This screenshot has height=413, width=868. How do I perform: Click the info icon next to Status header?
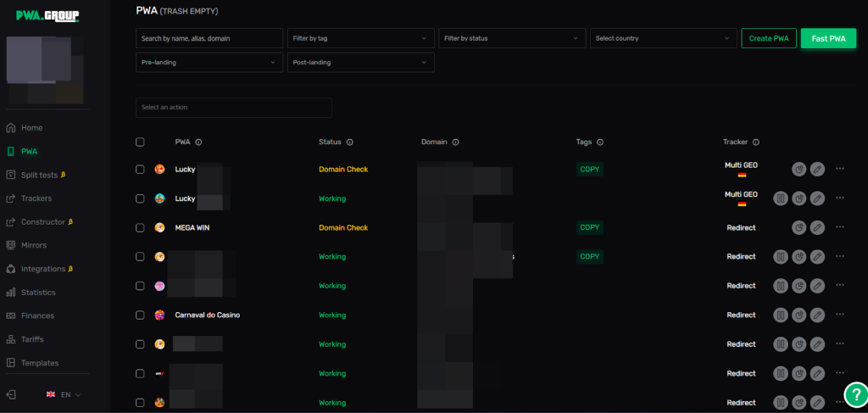[349, 142]
